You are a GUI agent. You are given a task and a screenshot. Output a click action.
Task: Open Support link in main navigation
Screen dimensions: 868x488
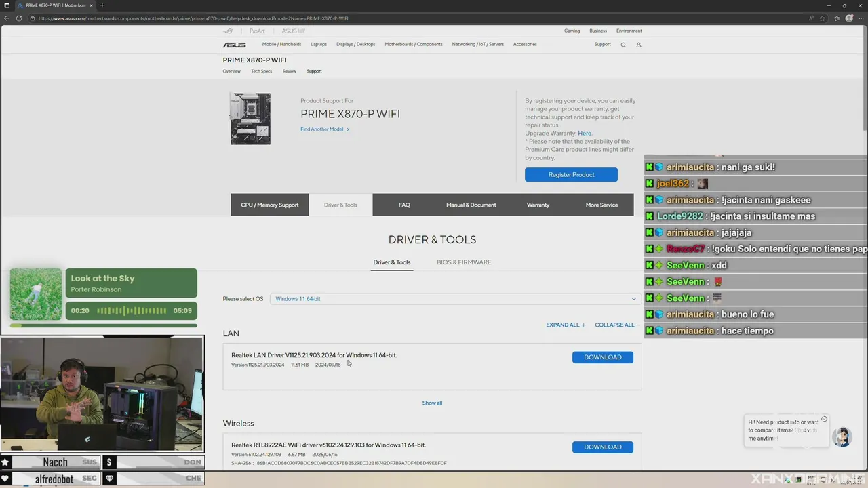click(x=603, y=45)
